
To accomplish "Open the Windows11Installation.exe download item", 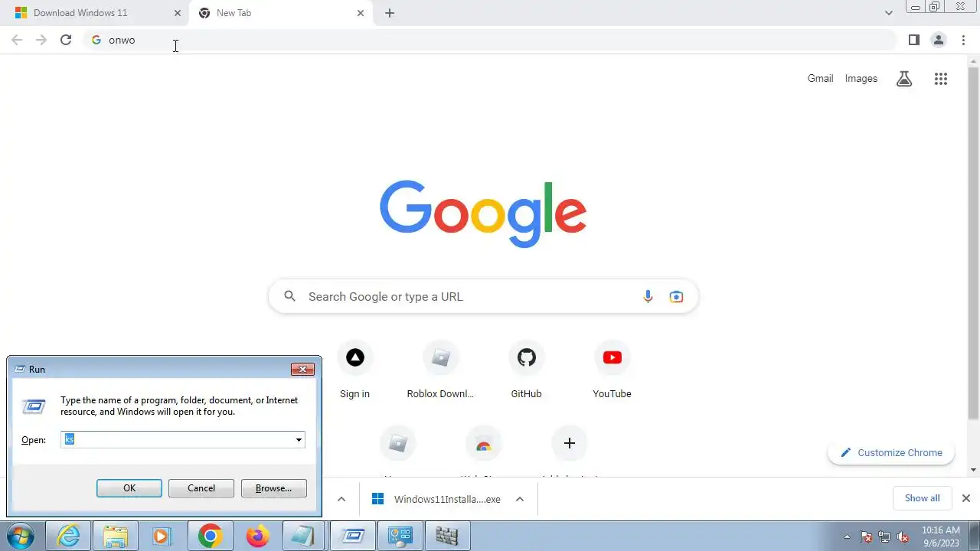I will tap(437, 499).
